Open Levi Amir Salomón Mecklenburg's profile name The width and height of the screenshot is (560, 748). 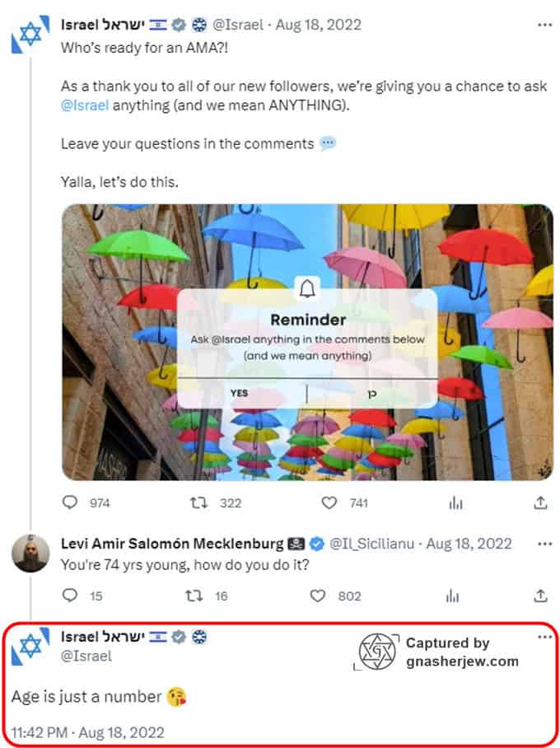click(172, 544)
